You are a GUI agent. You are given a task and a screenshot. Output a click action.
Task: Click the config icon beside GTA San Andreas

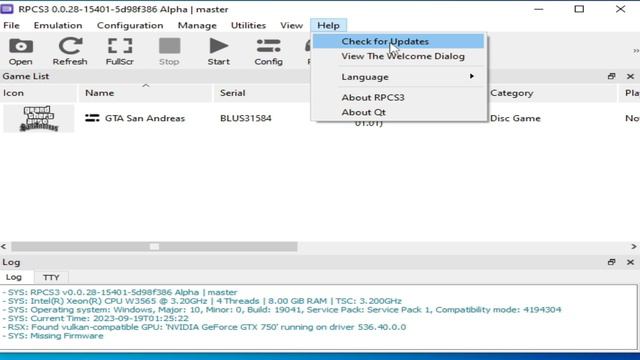(92, 118)
